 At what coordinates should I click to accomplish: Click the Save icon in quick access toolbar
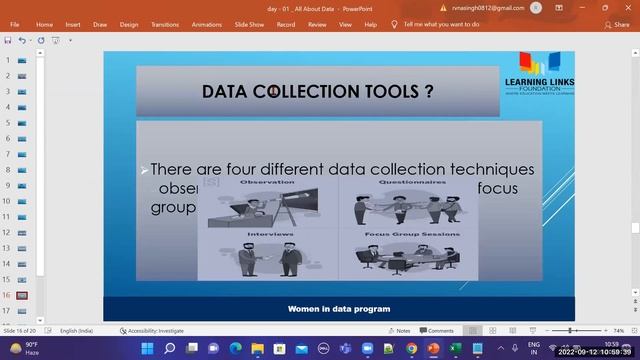point(8,40)
